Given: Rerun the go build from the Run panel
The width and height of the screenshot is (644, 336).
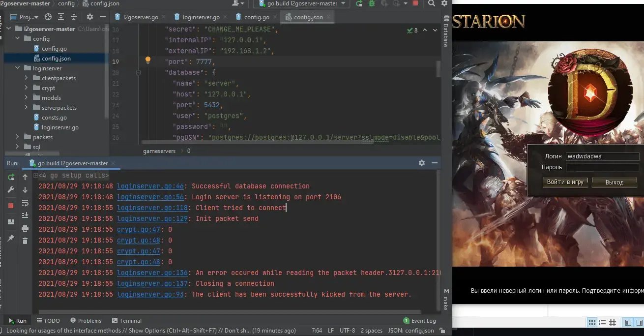Looking at the screenshot, I should pyautogui.click(x=11, y=177).
